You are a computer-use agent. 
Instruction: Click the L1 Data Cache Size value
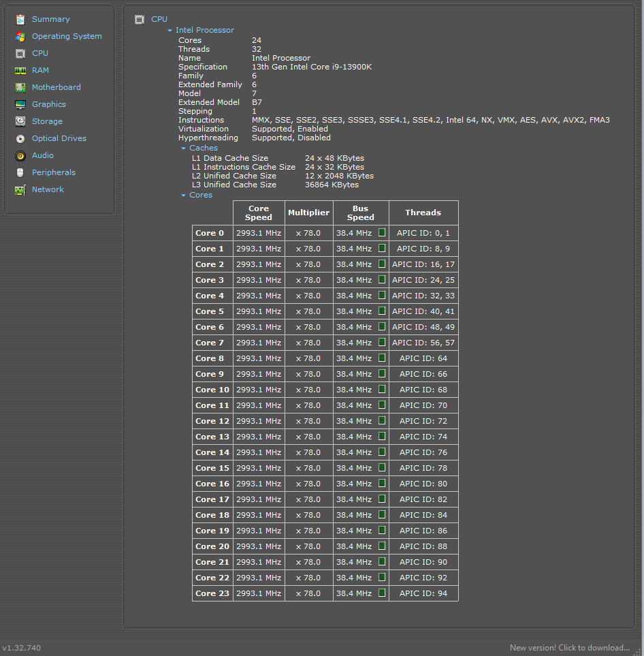334,158
